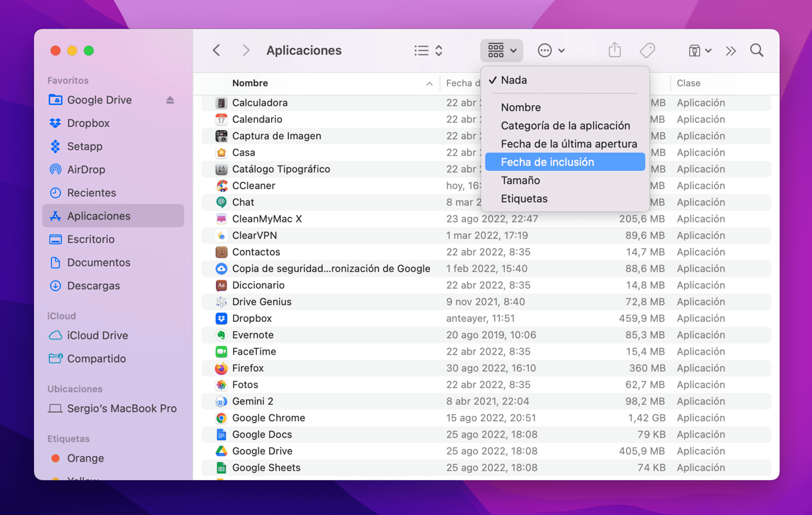Viewport: 812px width, 515px height.
Task: Select the Captura de Imagen icon
Action: pos(221,136)
